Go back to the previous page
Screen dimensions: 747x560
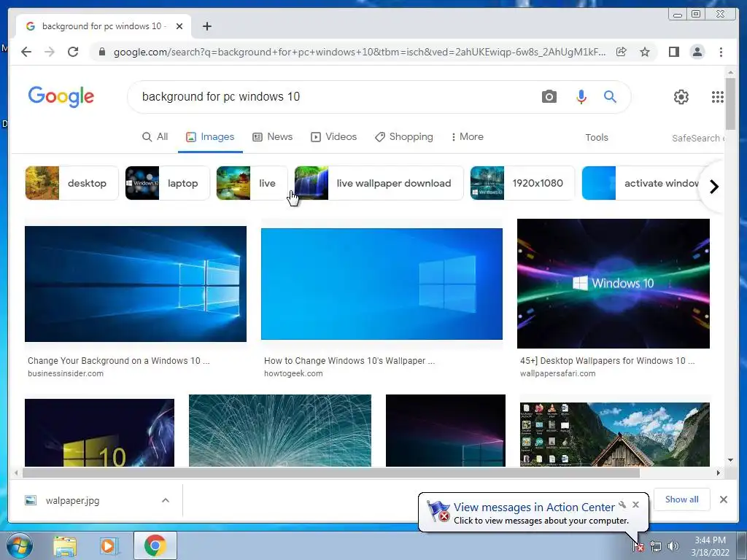(26, 52)
